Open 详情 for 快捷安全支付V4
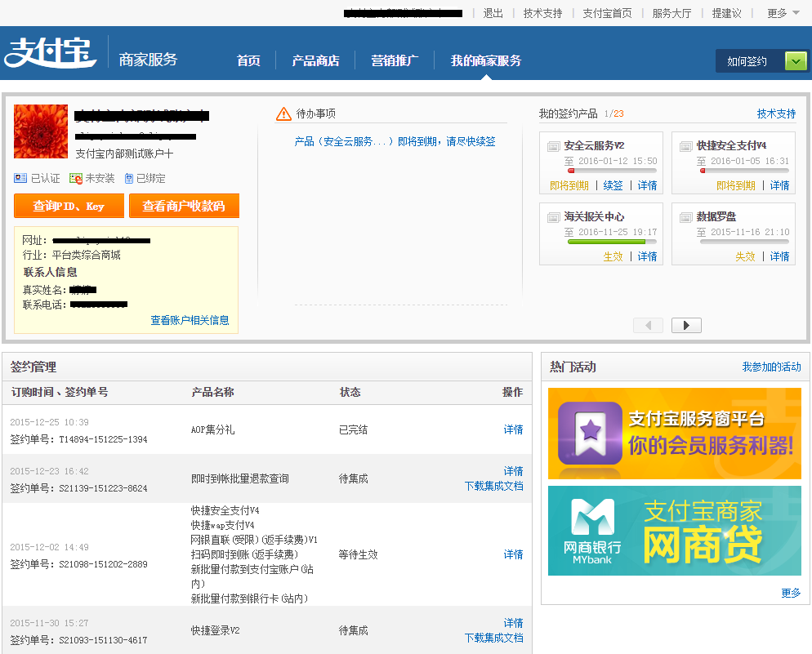Screen dimensions: 812x654 (779, 185)
